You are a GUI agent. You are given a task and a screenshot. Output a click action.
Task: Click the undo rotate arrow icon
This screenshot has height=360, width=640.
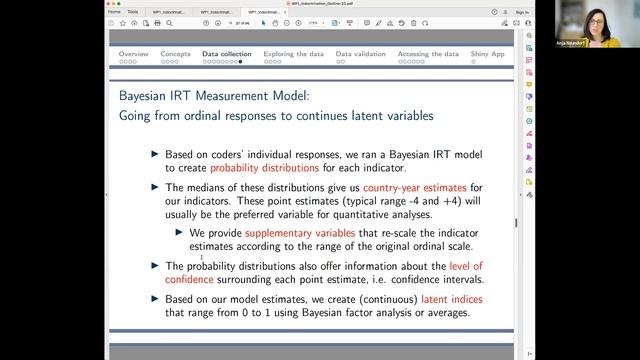pos(425,23)
